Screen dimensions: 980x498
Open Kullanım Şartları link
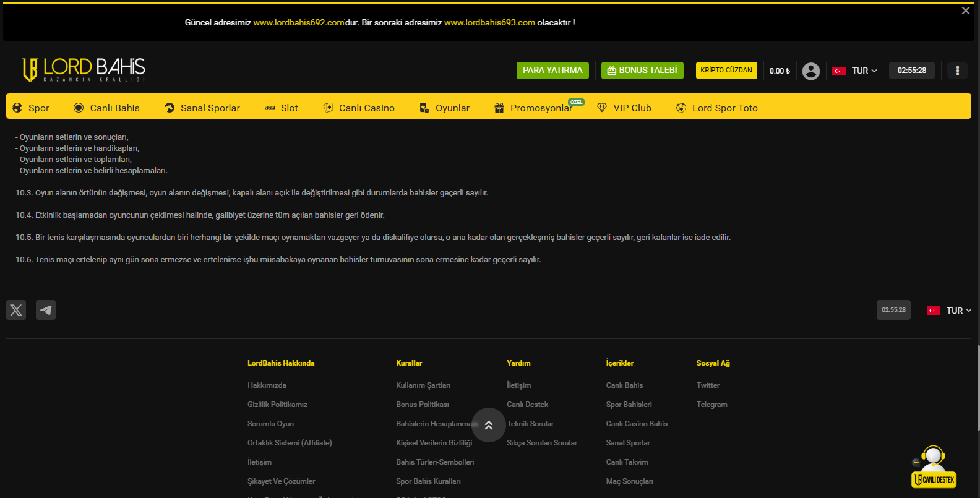(x=423, y=385)
